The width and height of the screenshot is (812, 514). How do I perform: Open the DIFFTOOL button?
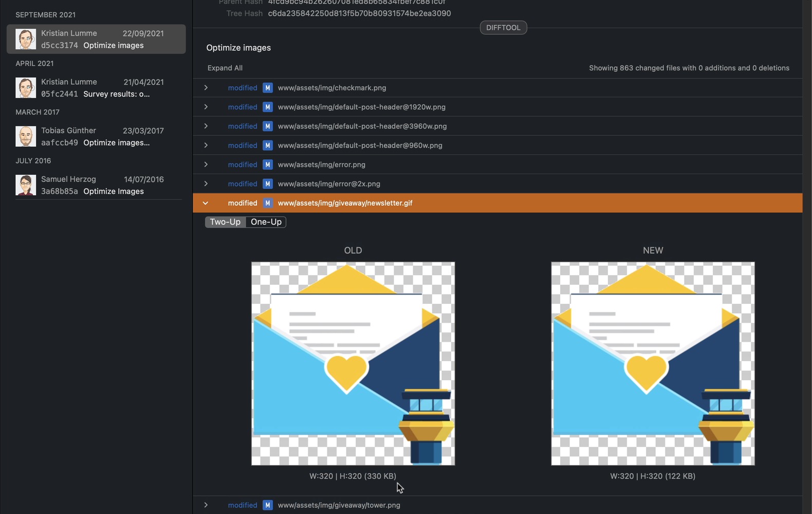(x=503, y=28)
